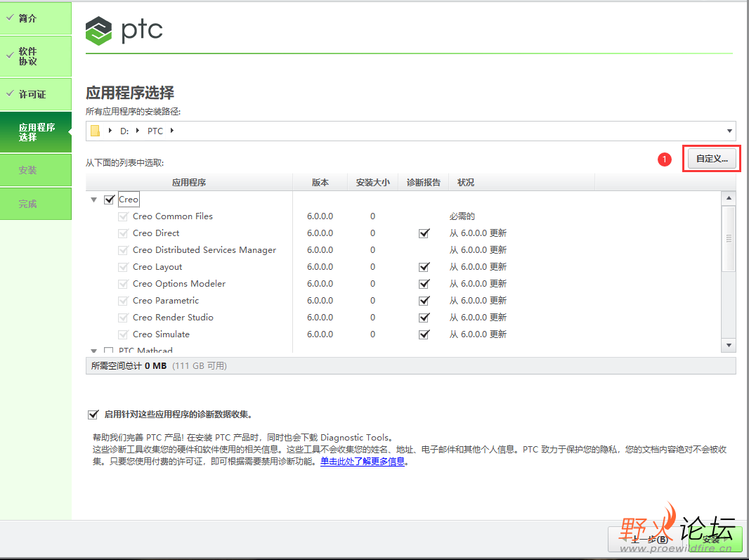Toggle diagnostic report for Creo Simulate
The height and width of the screenshot is (560, 749).
[x=424, y=334]
